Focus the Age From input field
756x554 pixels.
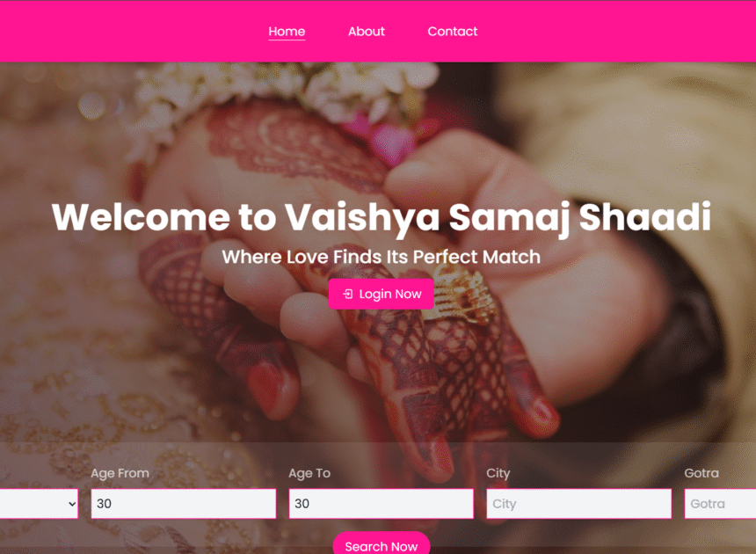tap(184, 504)
